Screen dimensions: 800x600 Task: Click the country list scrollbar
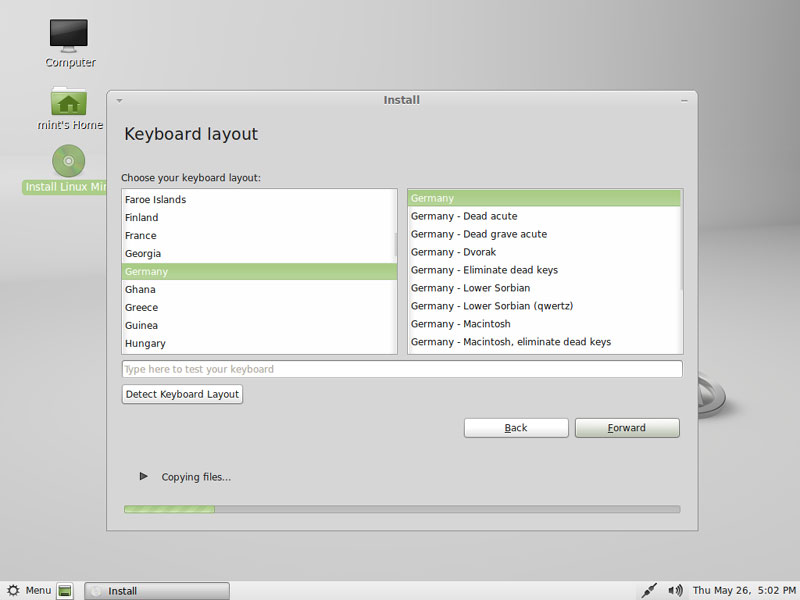395,245
